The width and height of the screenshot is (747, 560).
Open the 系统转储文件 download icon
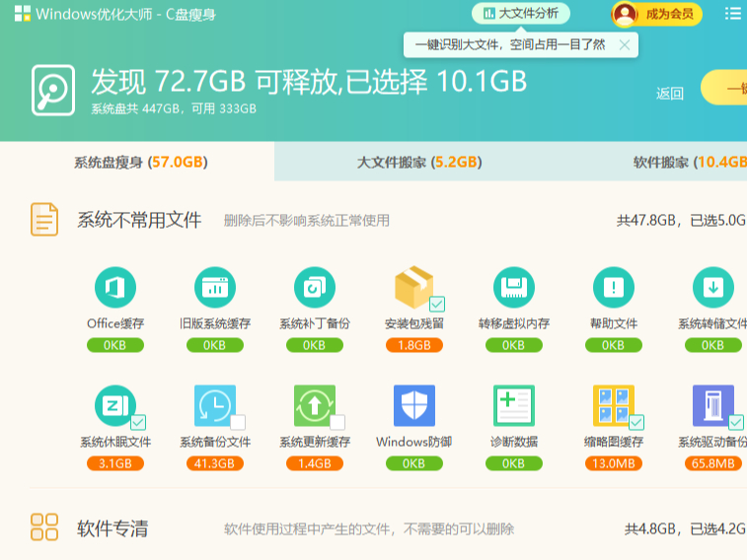click(x=712, y=287)
